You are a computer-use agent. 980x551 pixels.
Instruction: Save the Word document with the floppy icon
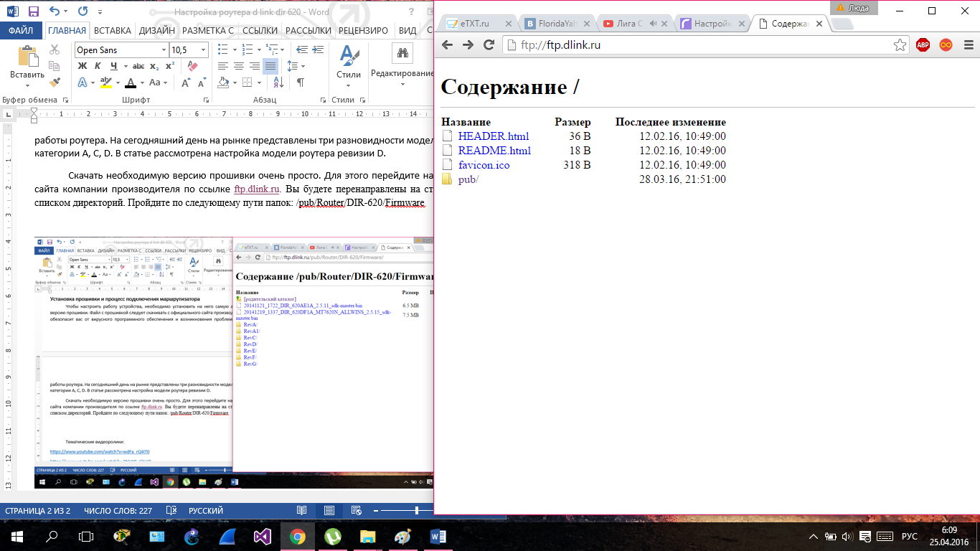coord(34,11)
